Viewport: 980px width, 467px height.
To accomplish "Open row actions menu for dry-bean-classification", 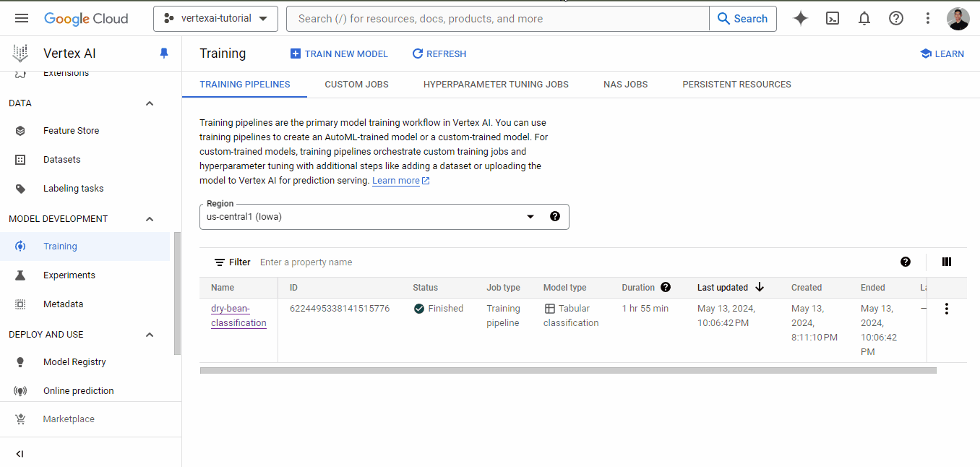I will [947, 309].
